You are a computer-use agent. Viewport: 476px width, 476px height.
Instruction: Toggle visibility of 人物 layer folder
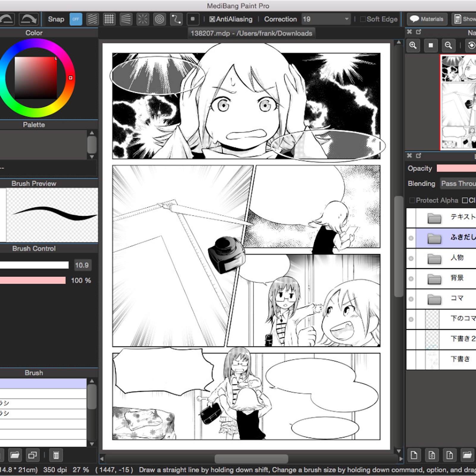[x=411, y=259]
